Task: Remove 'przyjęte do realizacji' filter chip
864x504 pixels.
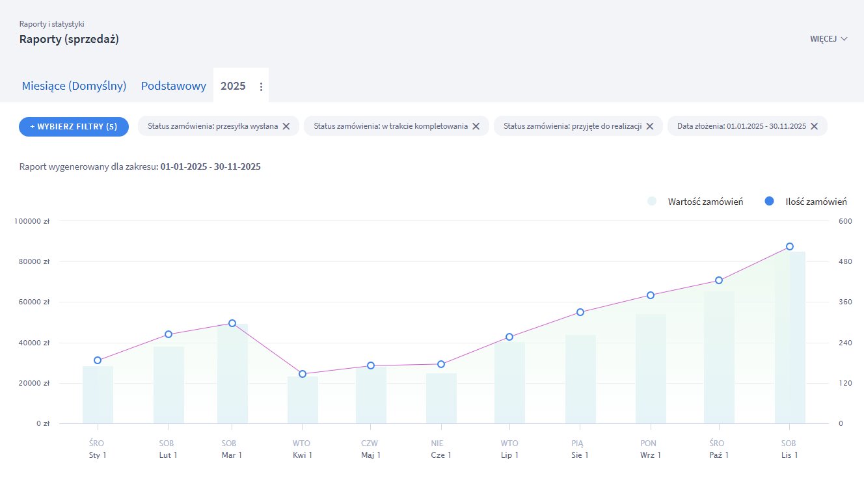Action: coord(649,126)
